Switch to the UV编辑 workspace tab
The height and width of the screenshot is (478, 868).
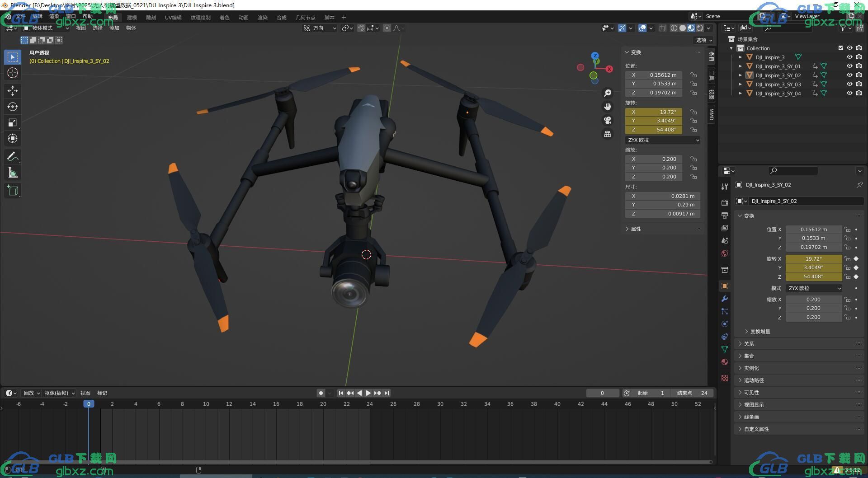click(173, 18)
